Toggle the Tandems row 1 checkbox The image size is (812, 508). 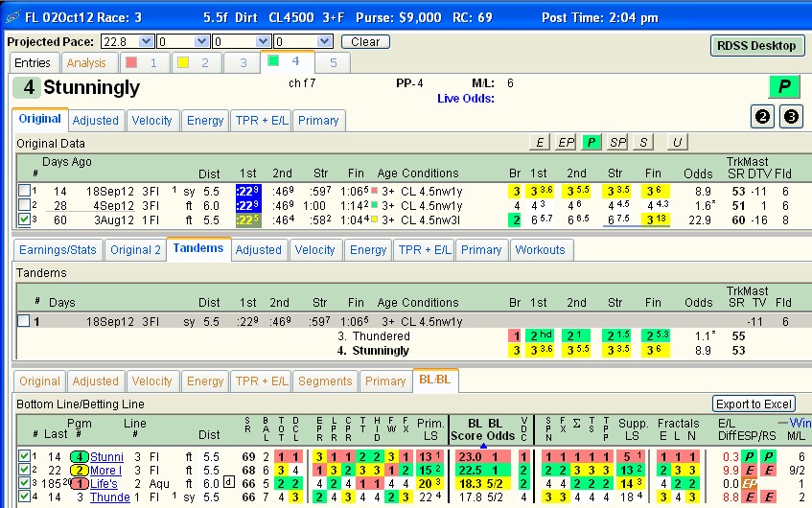(x=24, y=320)
